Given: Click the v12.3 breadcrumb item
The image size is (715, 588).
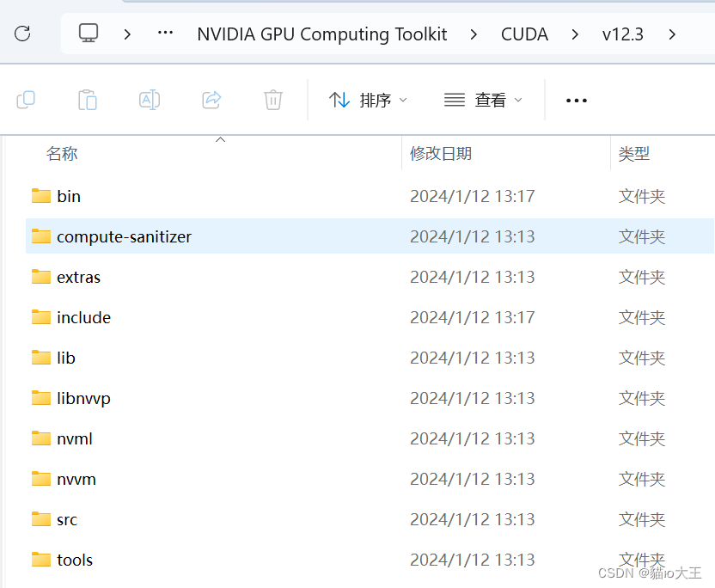Looking at the screenshot, I should coord(622,34).
